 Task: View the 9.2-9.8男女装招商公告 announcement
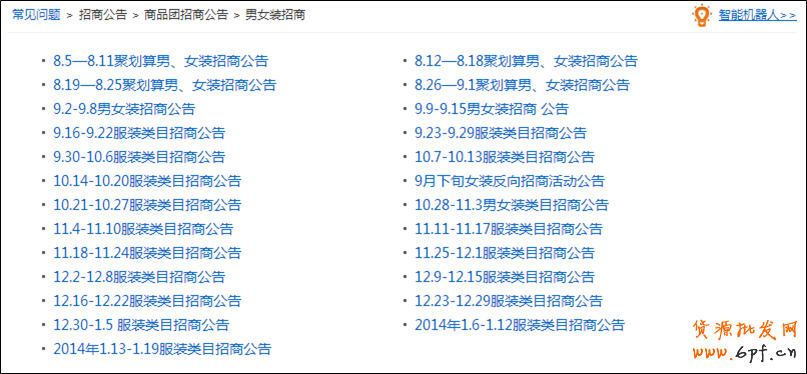124,109
